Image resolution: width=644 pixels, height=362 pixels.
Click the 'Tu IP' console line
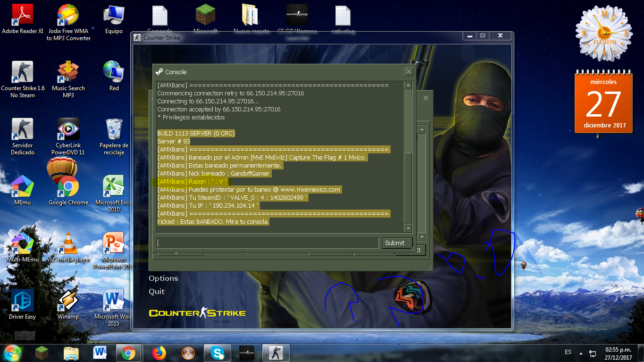tap(208, 206)
